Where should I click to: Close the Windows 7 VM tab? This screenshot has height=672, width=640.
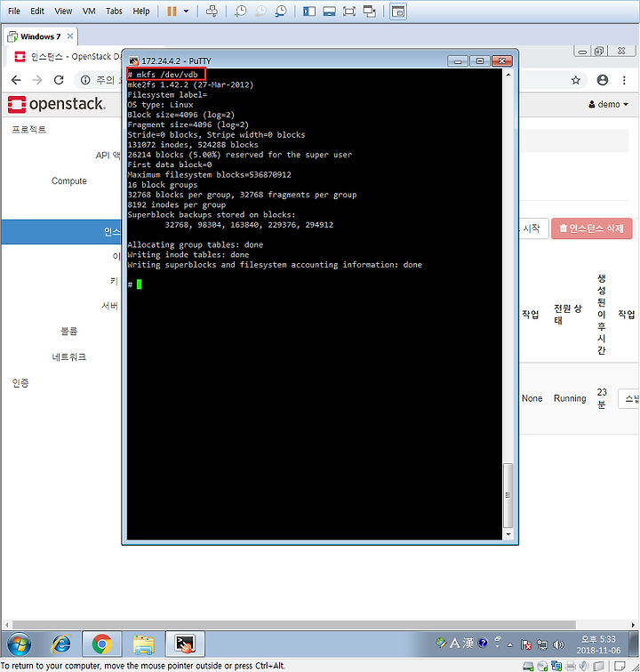tap(70, 36)
